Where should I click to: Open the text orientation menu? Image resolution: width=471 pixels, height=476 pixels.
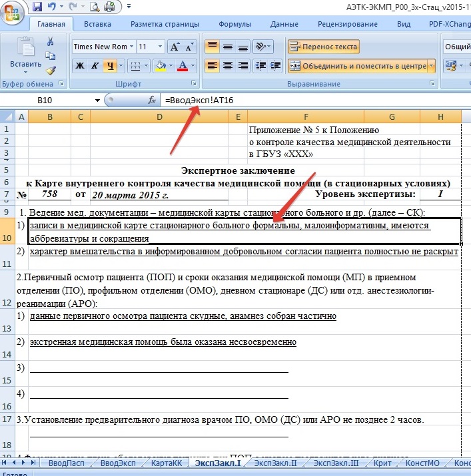263,47
